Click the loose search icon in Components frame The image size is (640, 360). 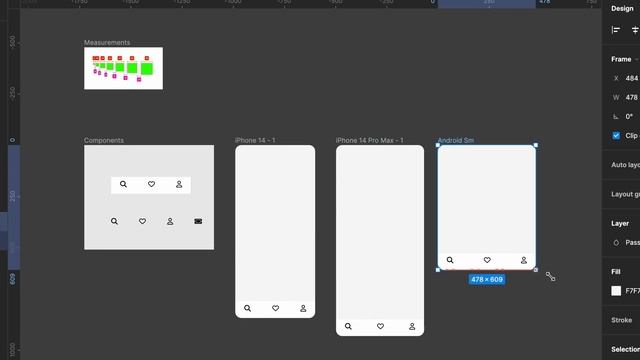click(x=114, y=221)
